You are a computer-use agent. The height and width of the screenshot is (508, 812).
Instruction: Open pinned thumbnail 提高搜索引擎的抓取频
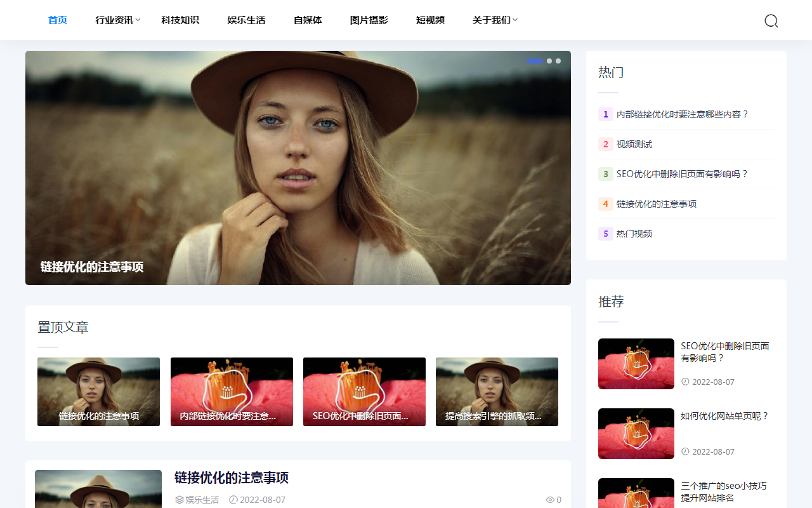coord(497,392)
